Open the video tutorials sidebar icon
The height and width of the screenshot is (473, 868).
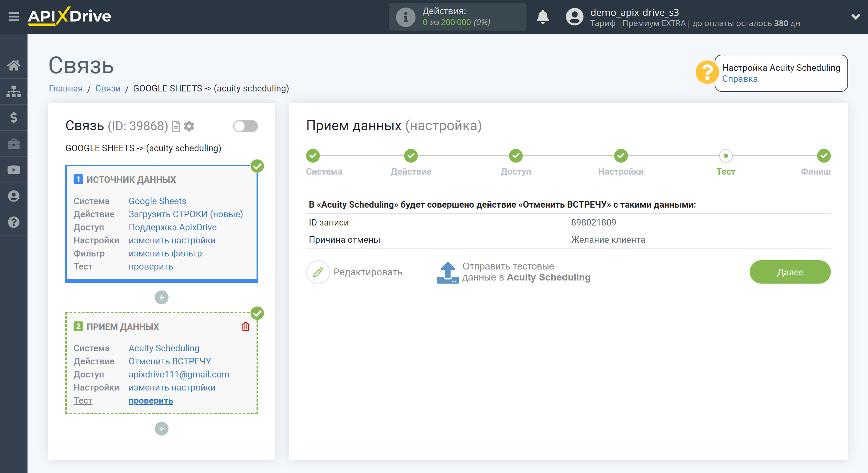click(14, 170)
